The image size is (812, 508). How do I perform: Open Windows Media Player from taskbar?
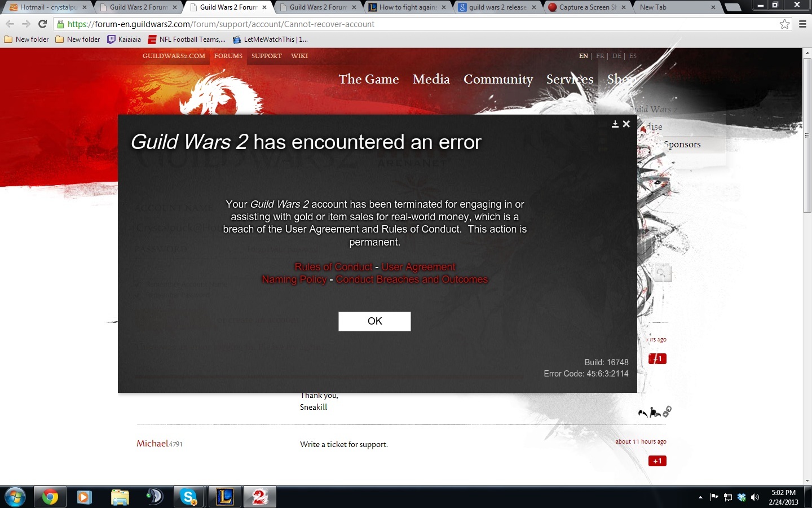(x=85, y=497)
